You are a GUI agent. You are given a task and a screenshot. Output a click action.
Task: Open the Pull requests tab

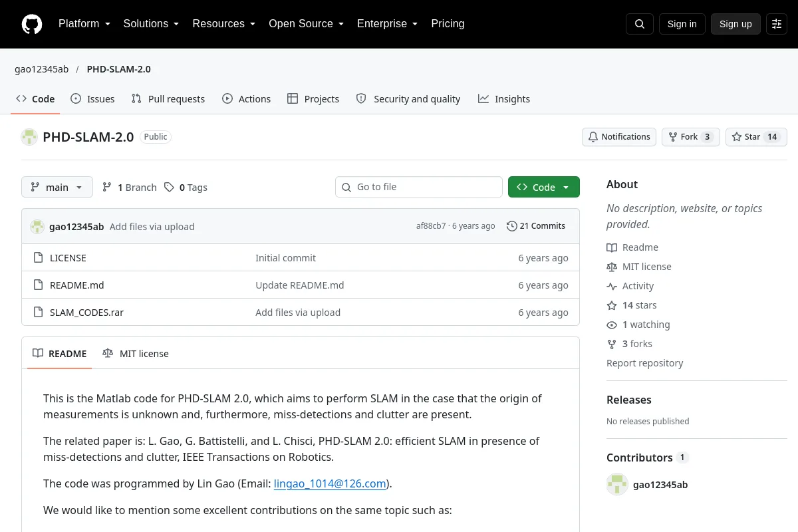168,99
